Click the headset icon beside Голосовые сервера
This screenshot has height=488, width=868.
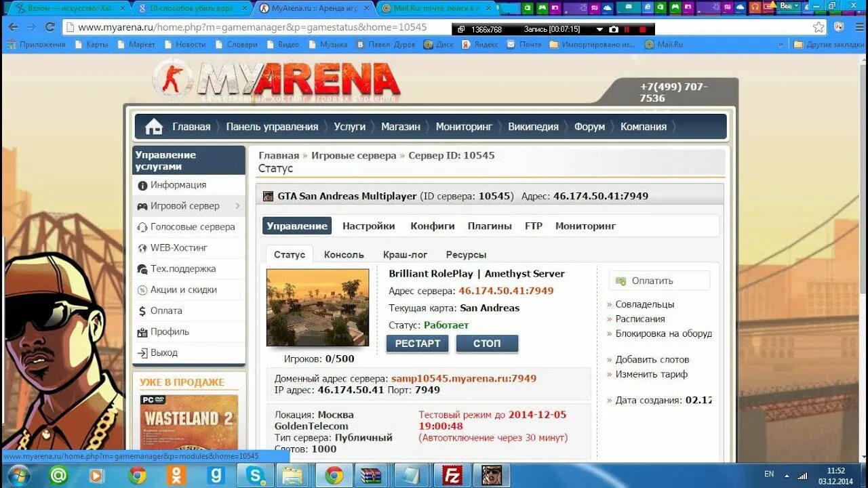click(x=142, y=227)
